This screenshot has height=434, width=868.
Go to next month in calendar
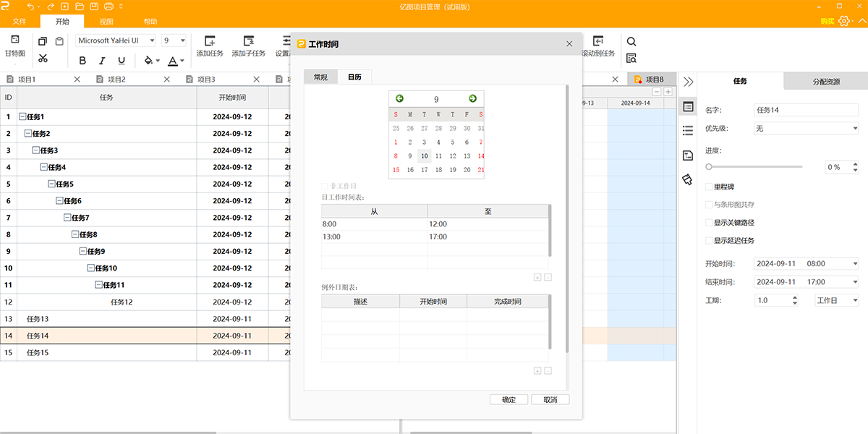click(472, 99)
